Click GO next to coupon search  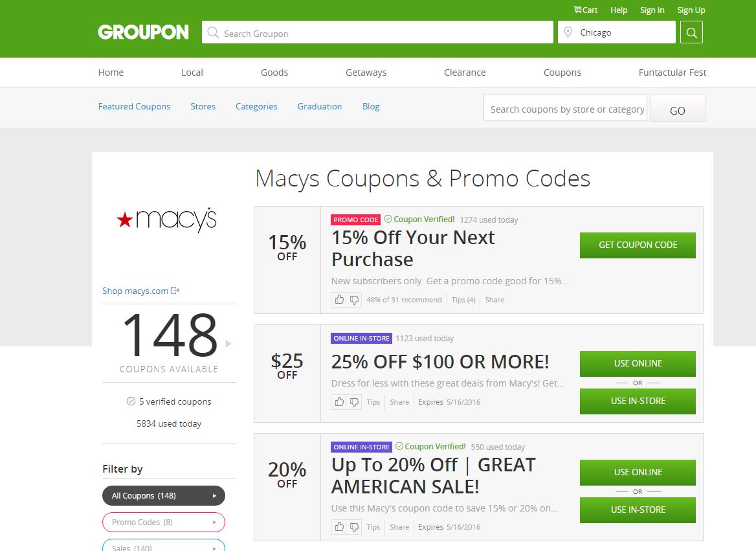(x=678, y=109)
